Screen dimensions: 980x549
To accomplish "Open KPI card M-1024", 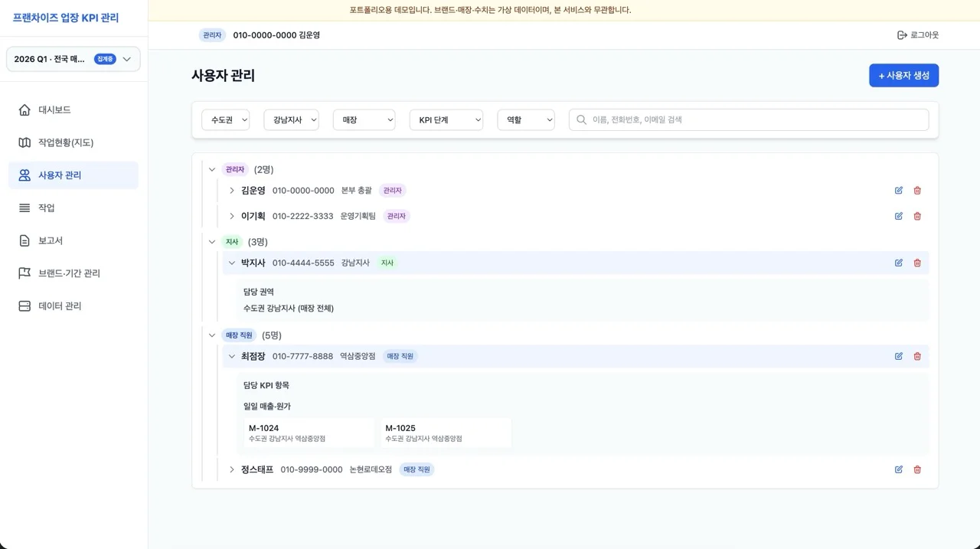I will (309, 433).
